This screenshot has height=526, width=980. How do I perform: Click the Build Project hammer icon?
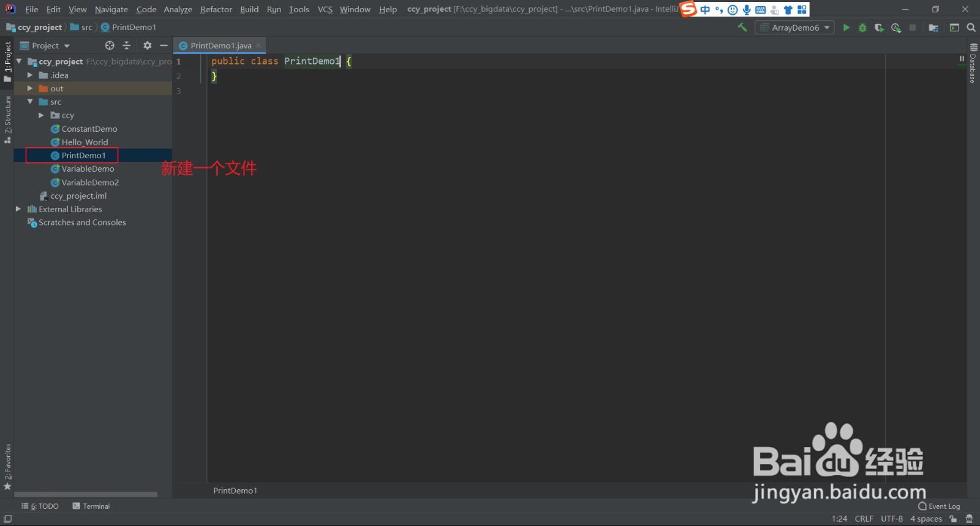click(742, 28)
